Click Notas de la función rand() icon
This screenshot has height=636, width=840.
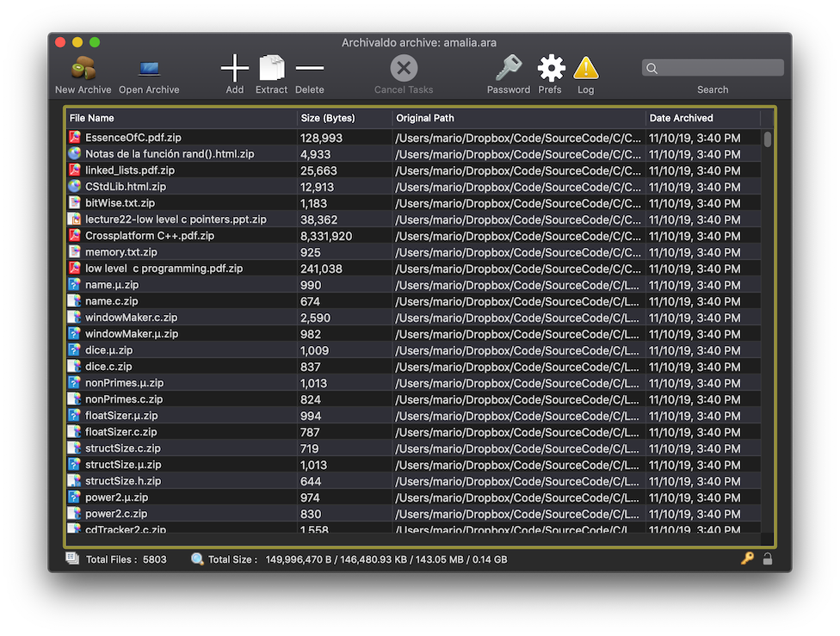tap(75, 154)
